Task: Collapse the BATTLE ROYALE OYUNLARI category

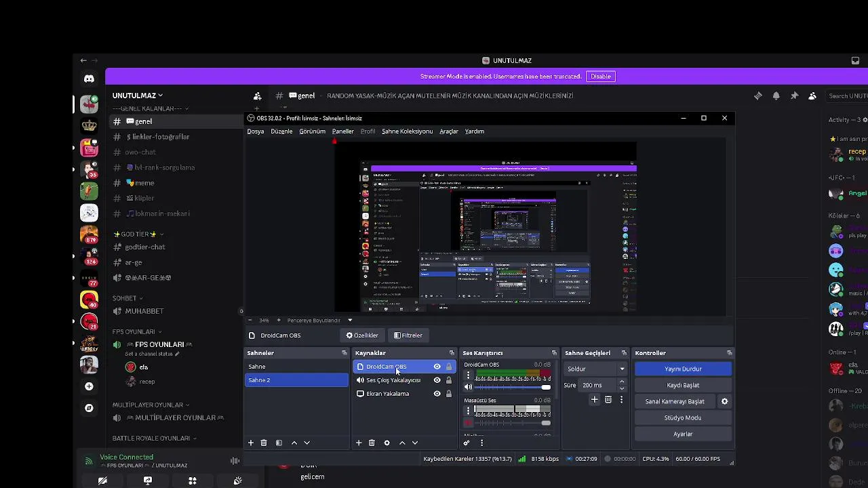Action: (155, 438)
